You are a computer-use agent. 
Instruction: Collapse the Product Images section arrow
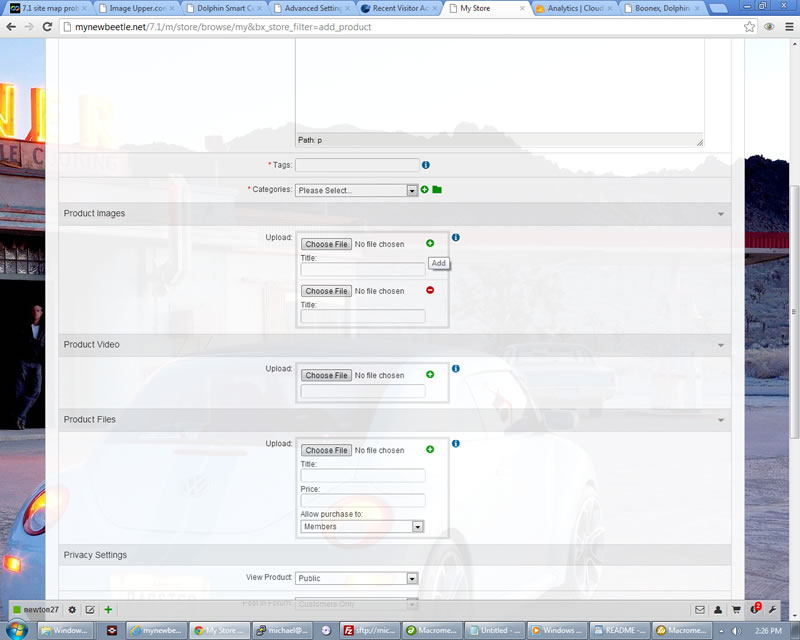point(721,214)
